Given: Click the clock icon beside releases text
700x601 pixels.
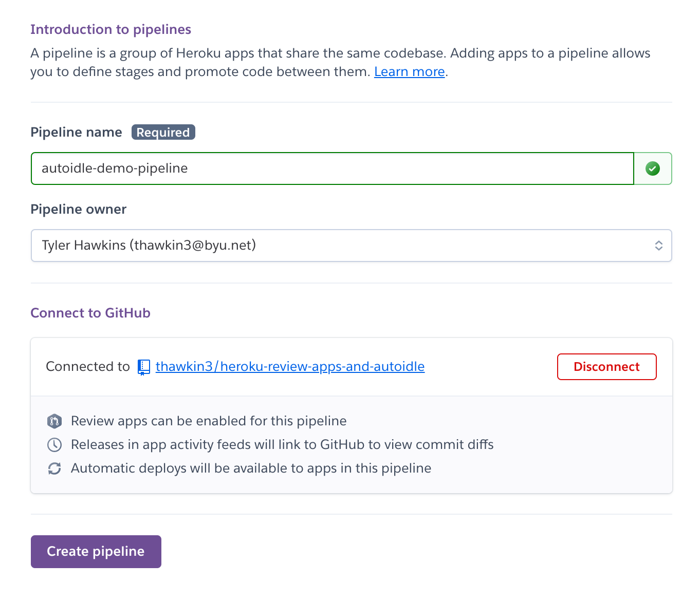Looking at the screenshot, I should (x=54, y=445).
